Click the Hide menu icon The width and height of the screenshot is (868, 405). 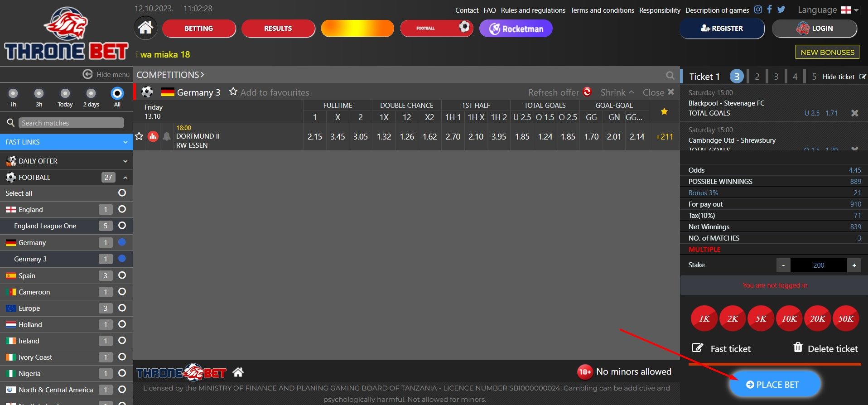[87, 74]
